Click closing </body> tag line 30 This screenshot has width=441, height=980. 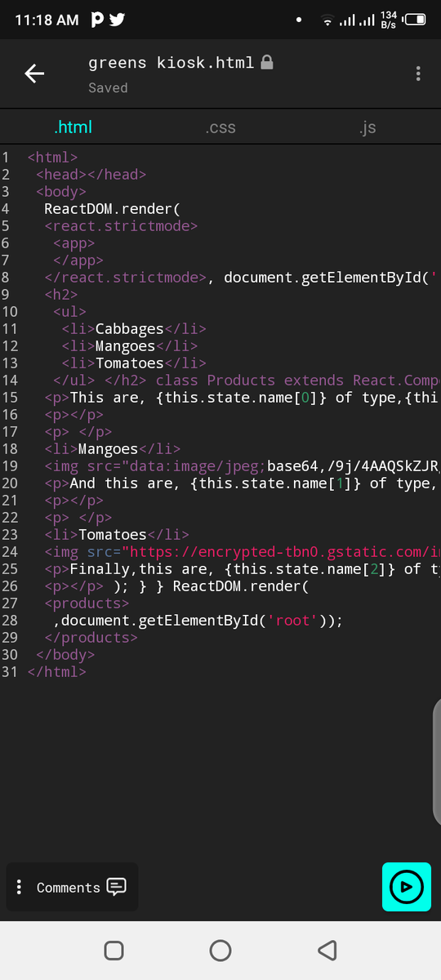coord(65,654)
